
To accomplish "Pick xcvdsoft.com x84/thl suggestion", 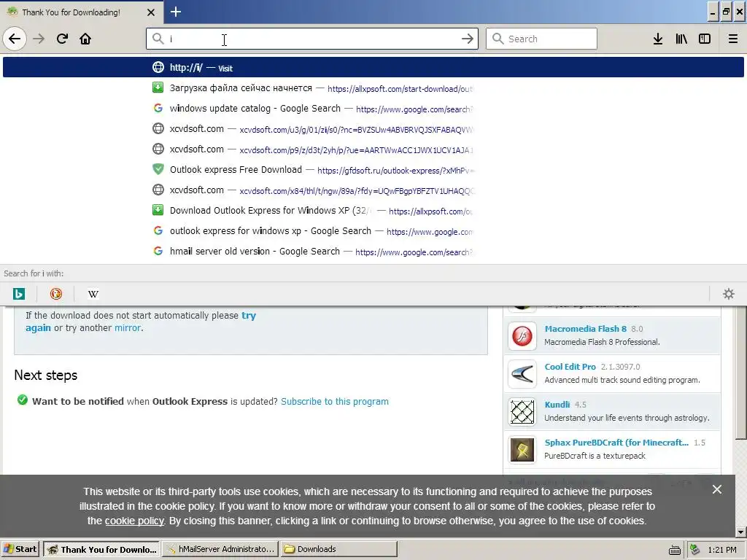I will [x=373, y=190].
